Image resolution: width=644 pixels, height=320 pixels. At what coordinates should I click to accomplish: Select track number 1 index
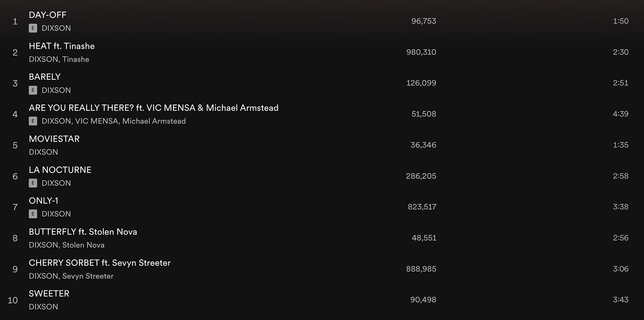coord(15,21)
